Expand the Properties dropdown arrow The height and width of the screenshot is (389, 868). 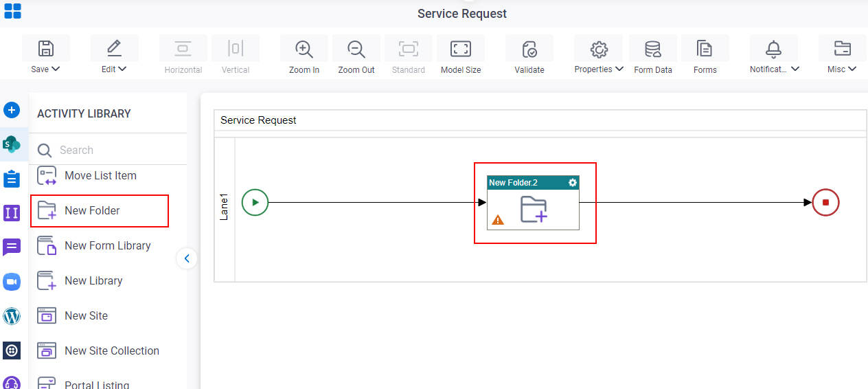pyautogui.click(x=619, y=69)
